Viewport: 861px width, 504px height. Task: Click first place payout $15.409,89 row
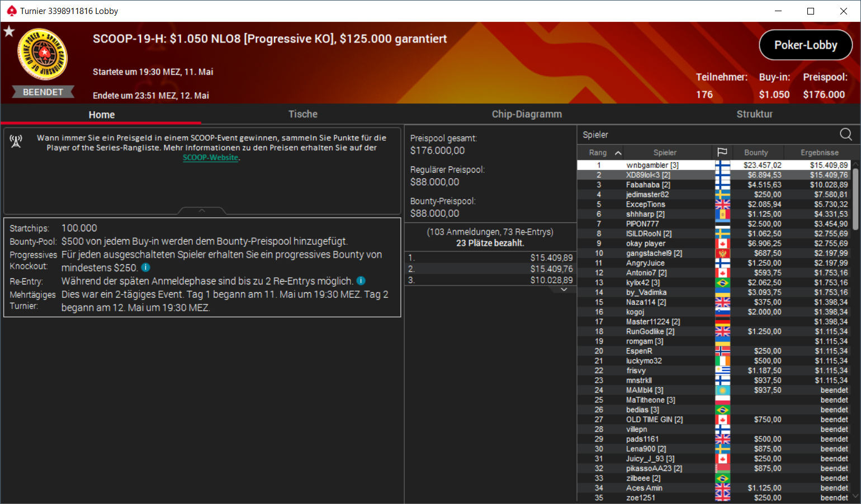[490, 258]
